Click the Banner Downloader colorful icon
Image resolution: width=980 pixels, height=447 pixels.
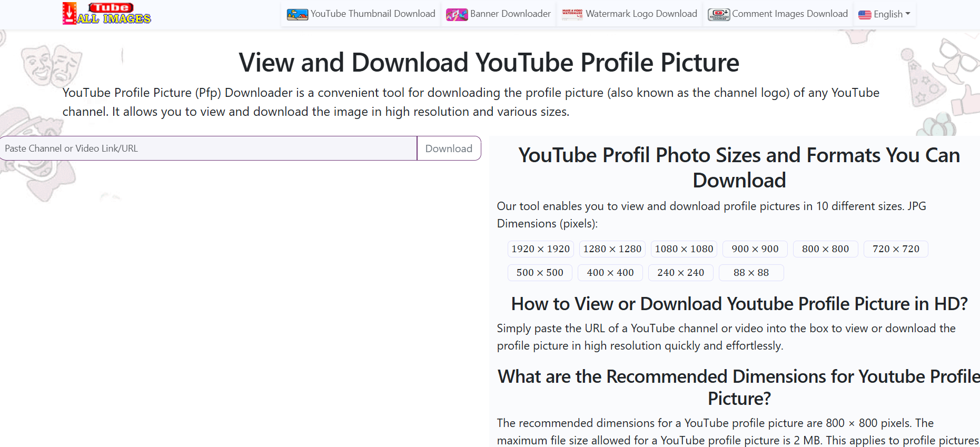tap(457, 15)
